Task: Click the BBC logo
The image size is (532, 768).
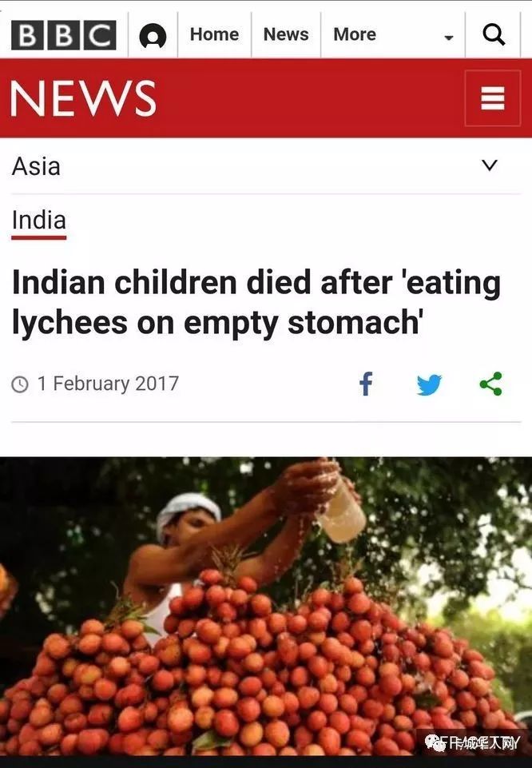Action: pyautogui.click(x=64, y=35)
